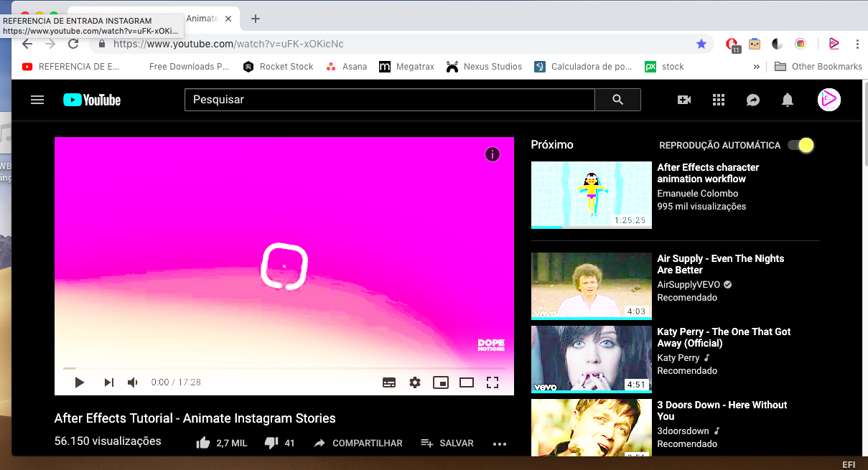The height and width of the screenshot is (470, 868).
Task: Click the YouTube search magnifier button
Action: coord(617,100)
